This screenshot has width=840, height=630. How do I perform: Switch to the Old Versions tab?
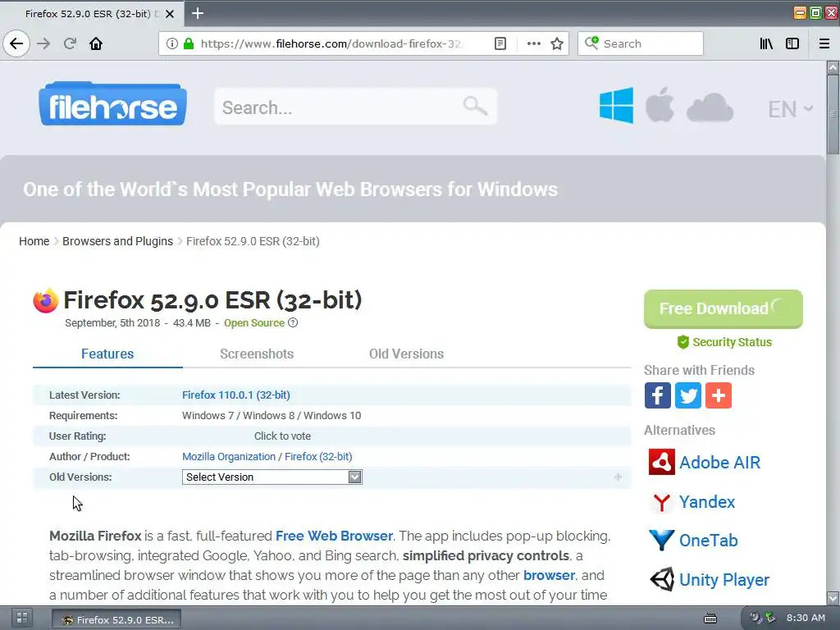click(x=406, y=354)
